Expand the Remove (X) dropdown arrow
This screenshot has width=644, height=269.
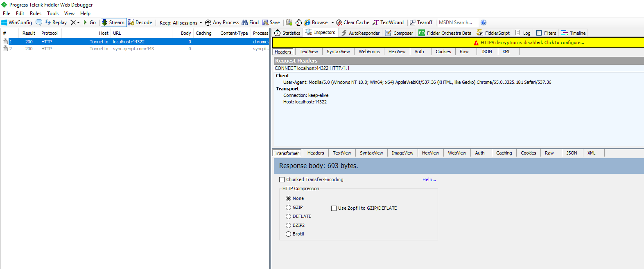coord(78,23)
